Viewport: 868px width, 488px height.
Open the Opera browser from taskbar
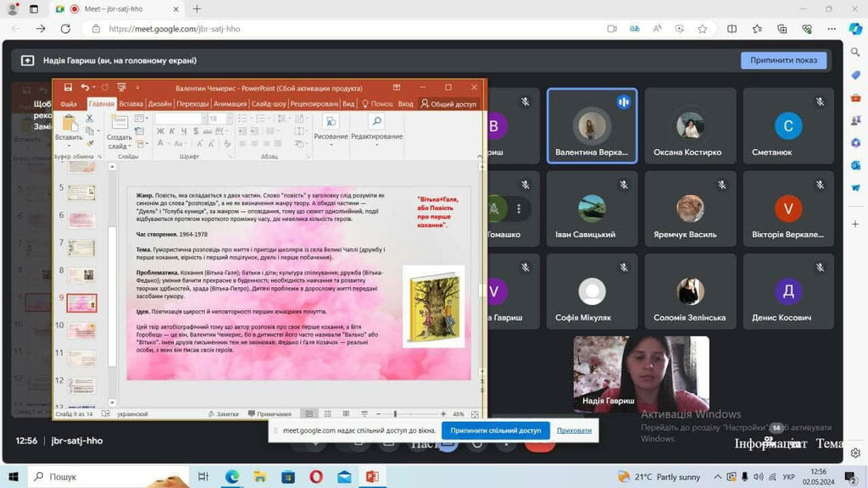(315, 477)
